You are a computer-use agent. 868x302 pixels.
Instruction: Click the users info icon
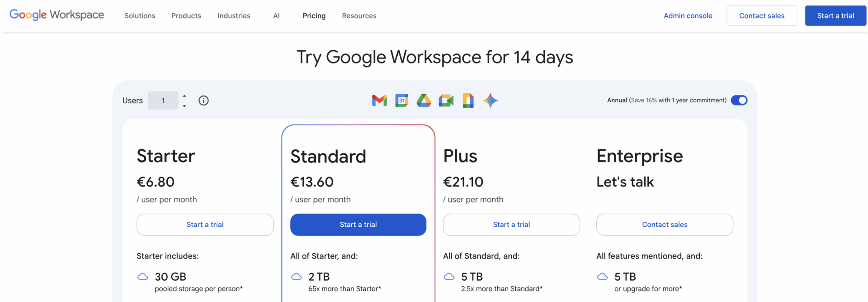[203, 101]
